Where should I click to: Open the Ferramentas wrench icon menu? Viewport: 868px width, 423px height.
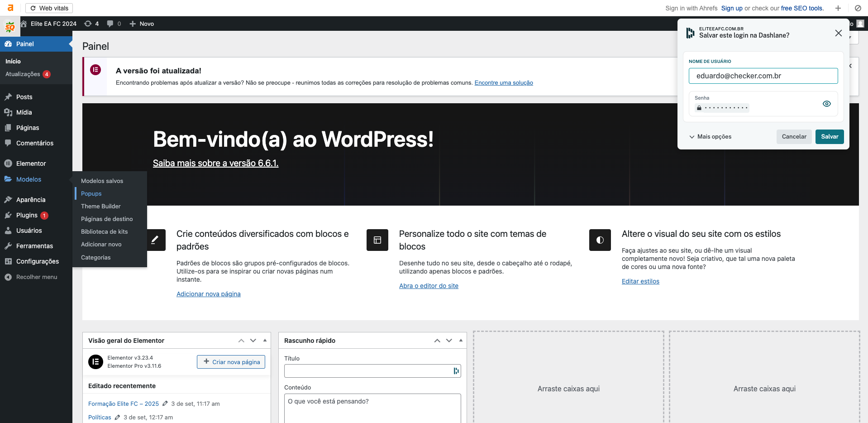8,246
